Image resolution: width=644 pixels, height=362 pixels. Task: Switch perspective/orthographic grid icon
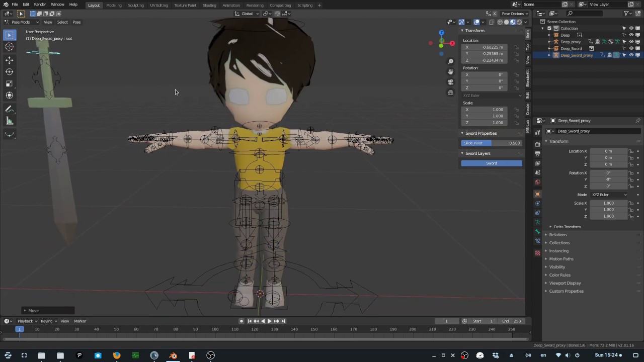(x=450, y=93)
